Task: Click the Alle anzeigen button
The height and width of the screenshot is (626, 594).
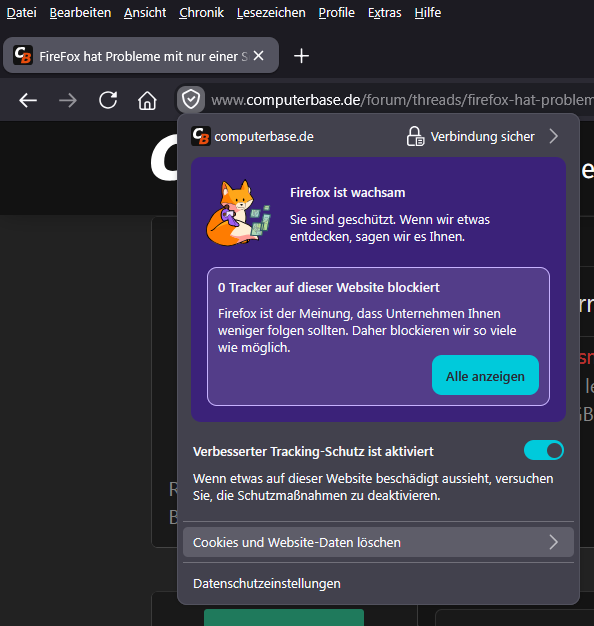Action: point(485,375)
